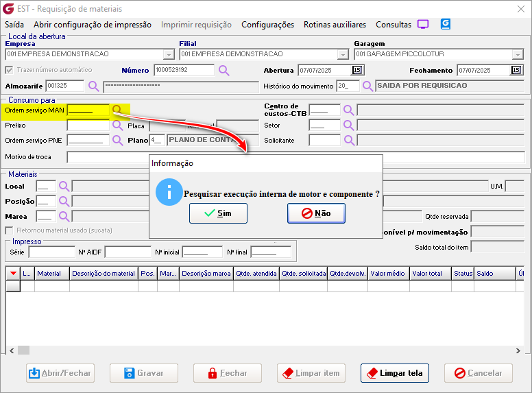Click Marca search magnifier icon
The width and height of the screenshot is (532, 393).
[64, 216]
